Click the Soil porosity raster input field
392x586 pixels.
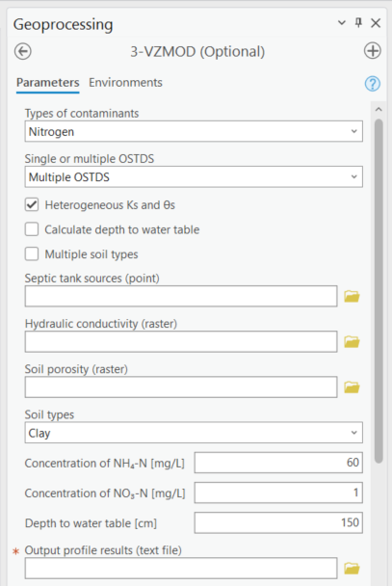181,387
